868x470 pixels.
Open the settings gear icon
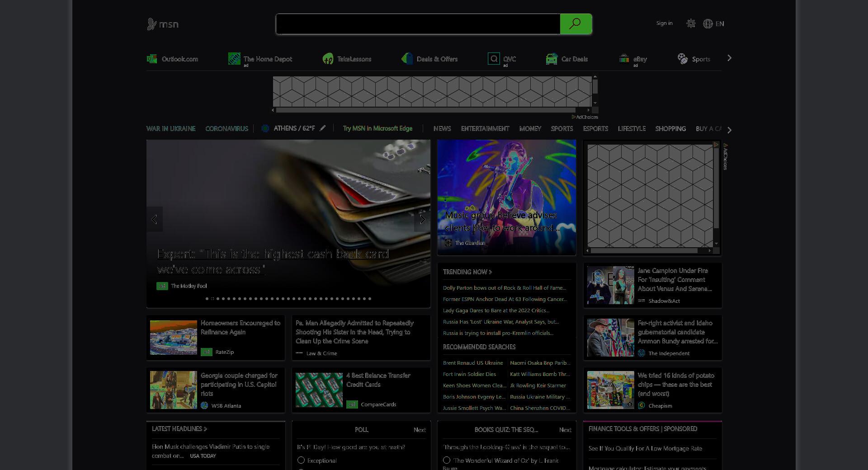pyautogui.click(x=691, y=23)
